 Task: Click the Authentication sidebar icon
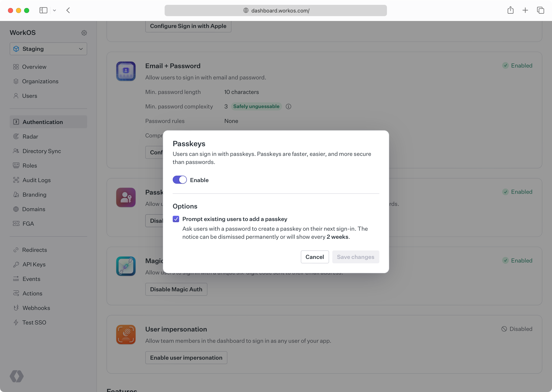point(16,122)
